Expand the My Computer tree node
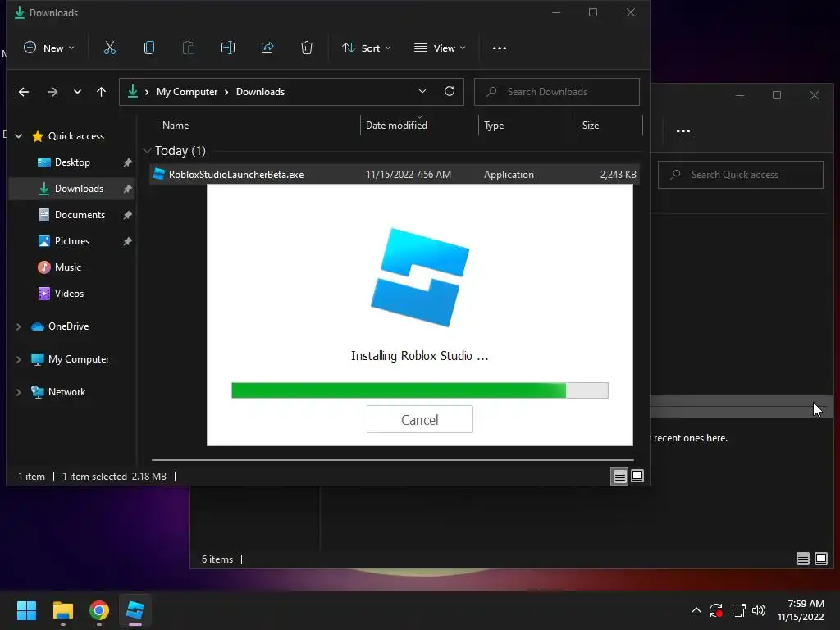 (18, 359)
